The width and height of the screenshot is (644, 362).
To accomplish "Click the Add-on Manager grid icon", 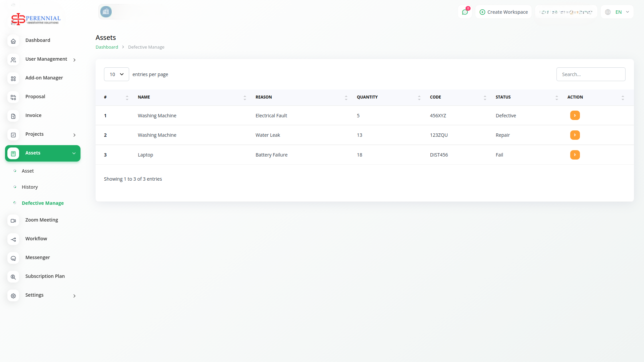I will pyautogui.click(x=13, y=78).
